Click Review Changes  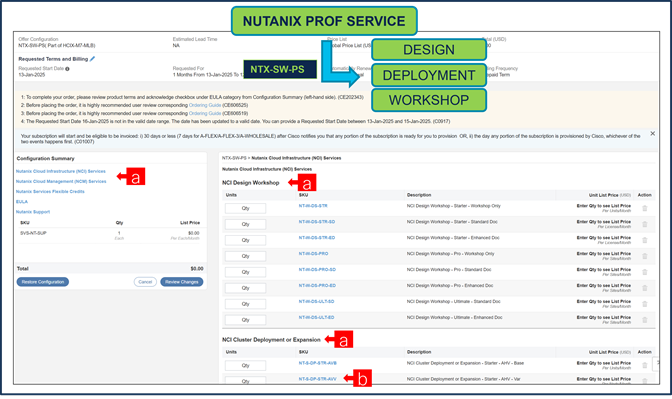pyautogui.click(x=182, y=282)
